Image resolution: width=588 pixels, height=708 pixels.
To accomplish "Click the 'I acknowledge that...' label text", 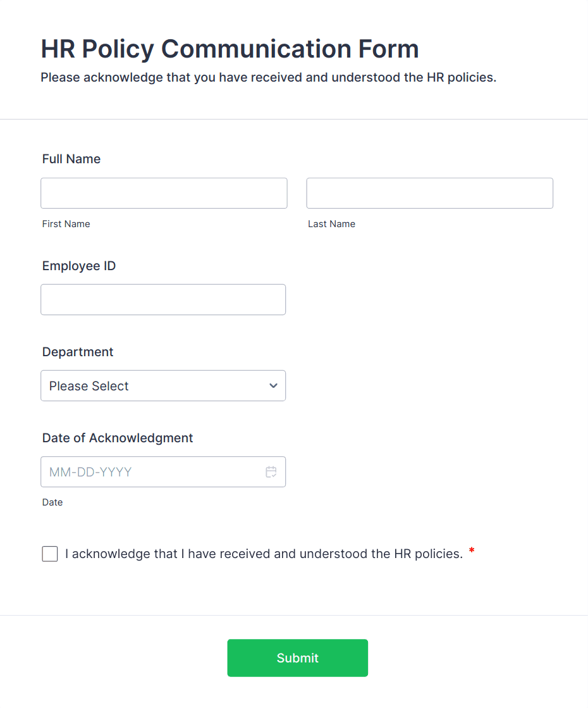I will pyautogui.click(x=264, y=554).
